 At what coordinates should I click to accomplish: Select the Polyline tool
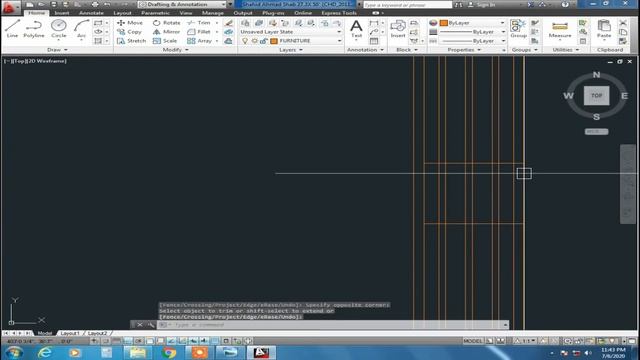(x=33, y=29)
